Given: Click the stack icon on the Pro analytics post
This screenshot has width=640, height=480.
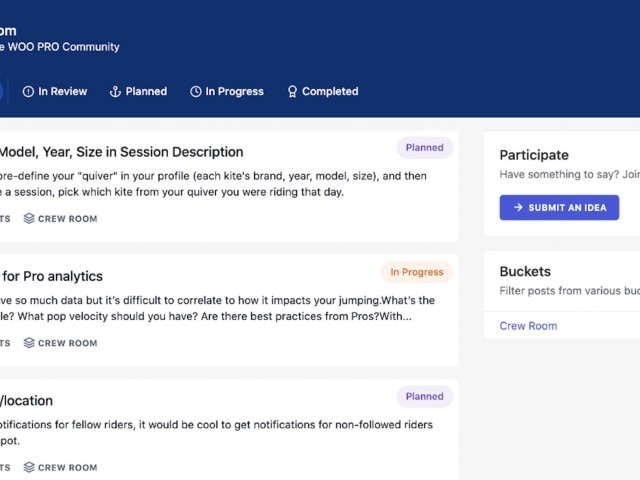Looking at the screenshot, I should coord(29,343).
